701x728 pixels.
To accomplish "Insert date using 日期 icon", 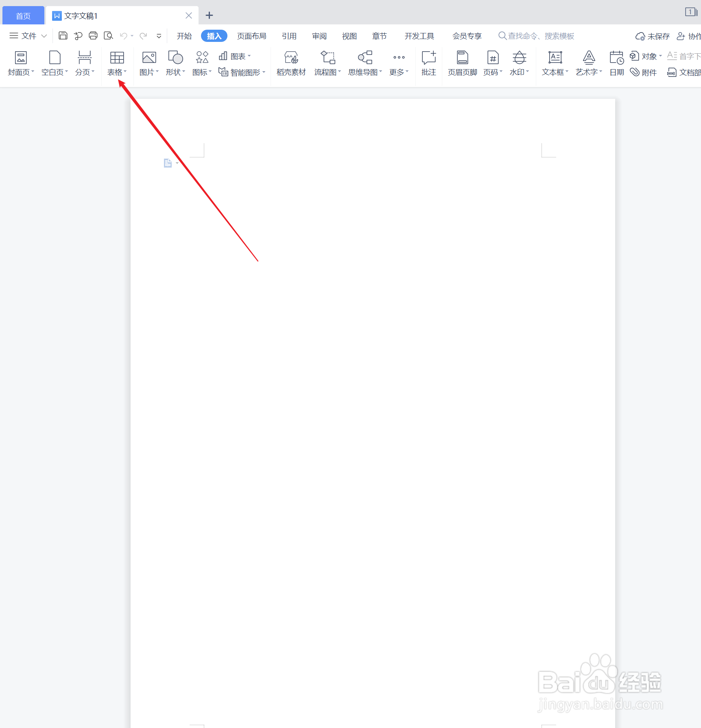I will coord(616,63).
